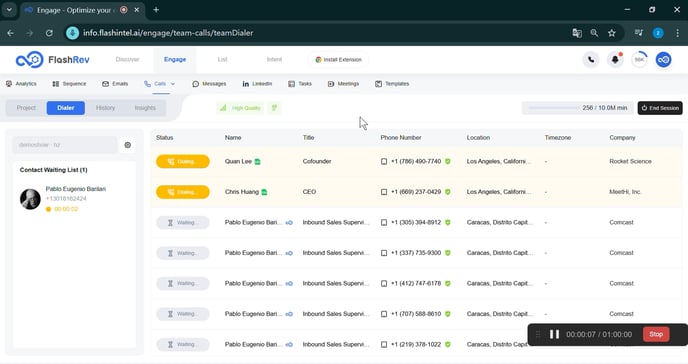
Task: Reload the browser page
Action: tap(49, 33)
